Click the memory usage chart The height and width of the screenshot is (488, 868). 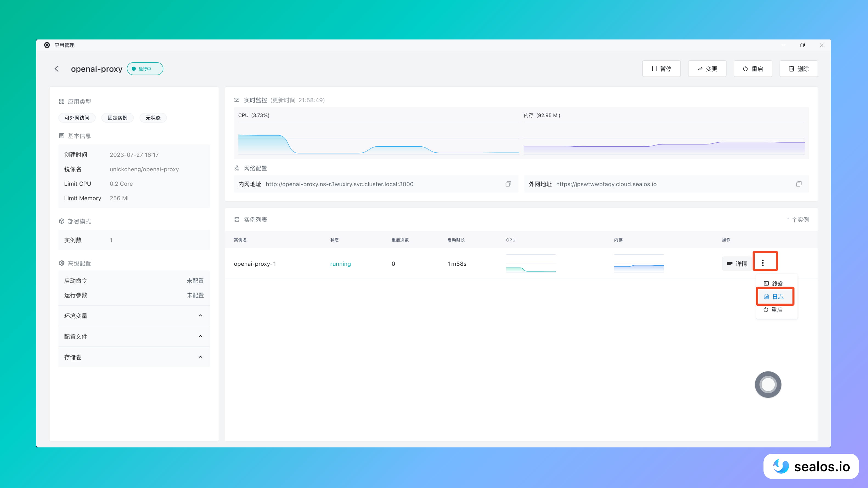point(664,138)
